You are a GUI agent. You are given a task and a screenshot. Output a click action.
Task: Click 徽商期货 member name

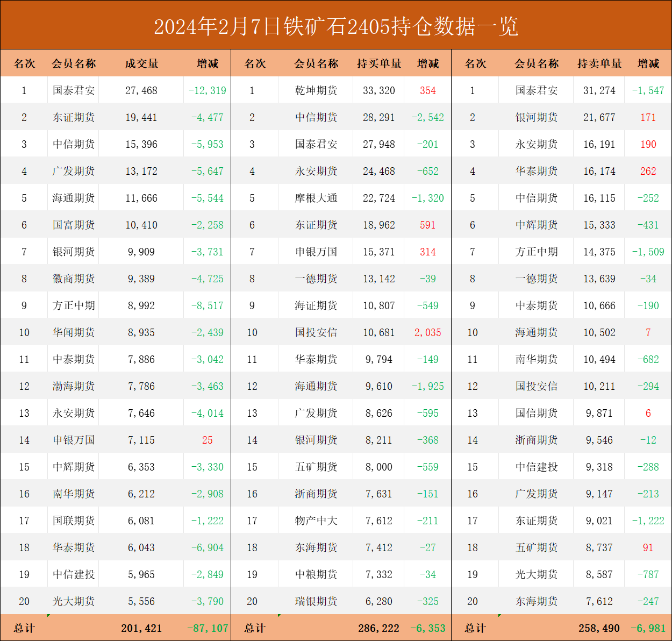click(74, 279)
